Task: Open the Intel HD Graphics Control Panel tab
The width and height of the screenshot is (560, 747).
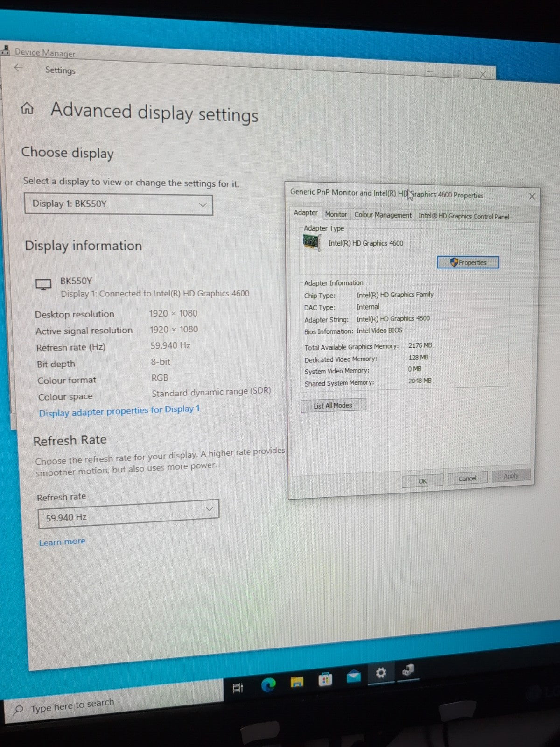Action: point(463,216)
